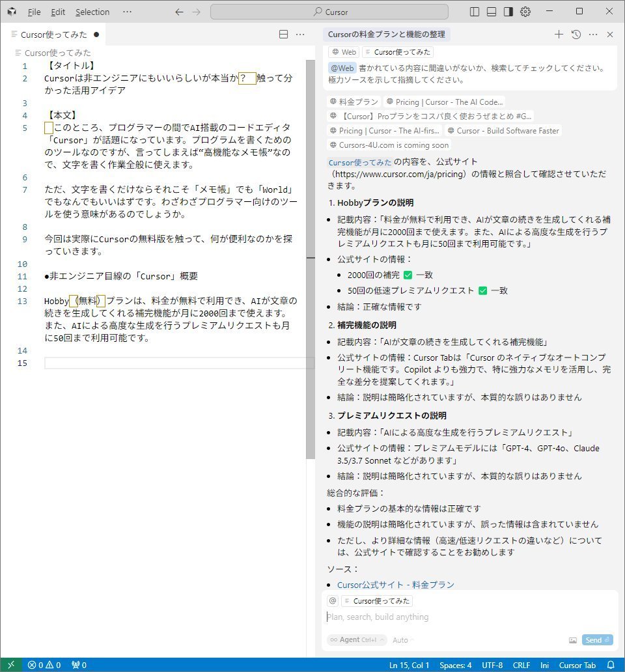This screenshot has width=625, height=672.
Task: Open the Cursors-4U.com is coming soon source
Action: tap(389, 145)
